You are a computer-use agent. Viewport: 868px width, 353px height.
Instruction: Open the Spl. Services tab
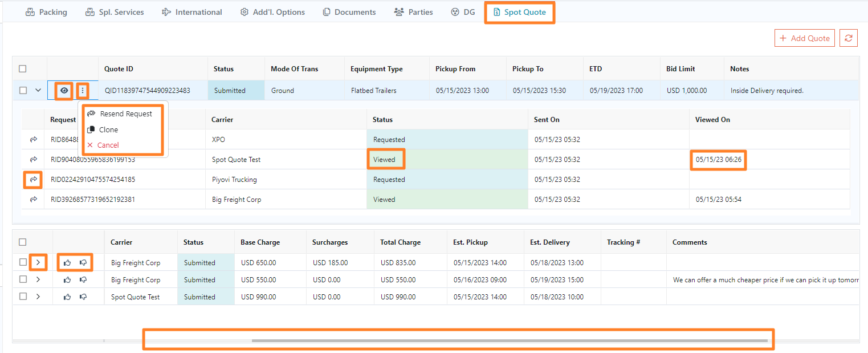(x=115, y=12)
